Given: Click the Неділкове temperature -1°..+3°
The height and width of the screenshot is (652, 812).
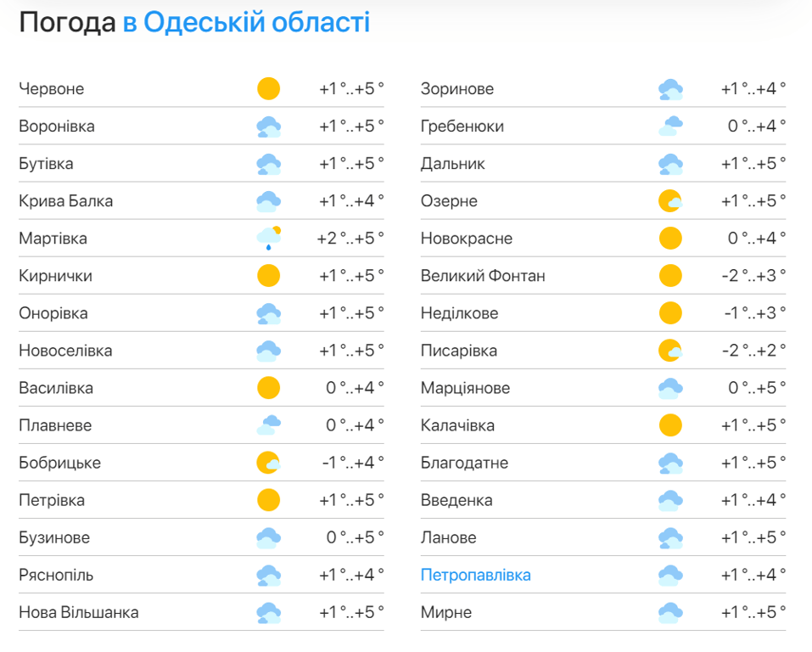Looking at the screenshot, I should pyautogui.click(x=754, y=313).
